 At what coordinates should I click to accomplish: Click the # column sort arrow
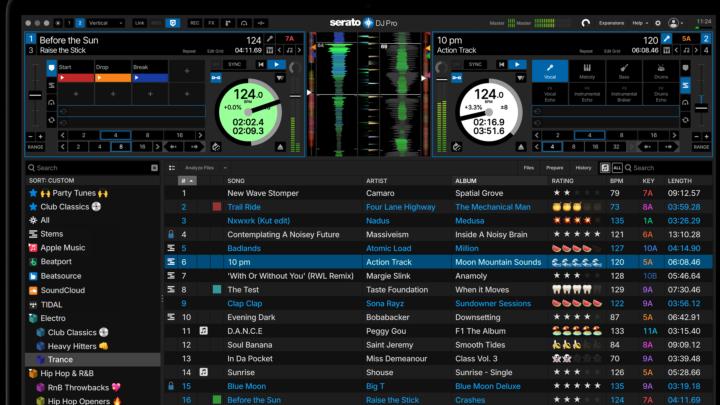click(191, 181)
